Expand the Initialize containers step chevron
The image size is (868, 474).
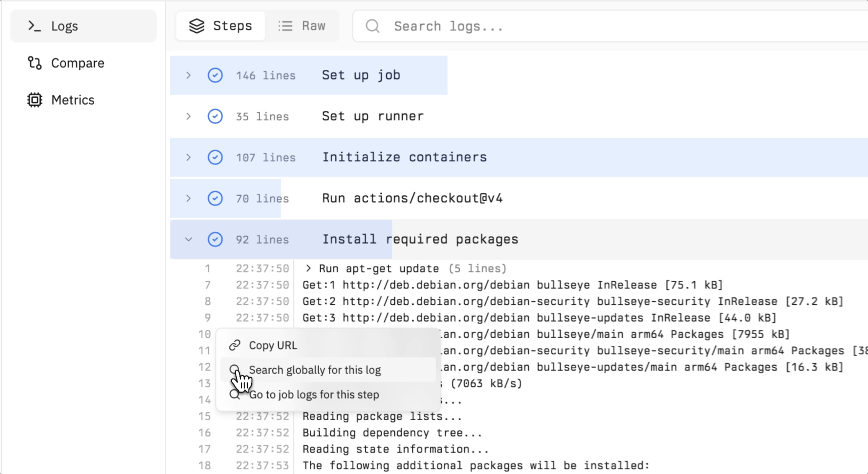point(189,157)
